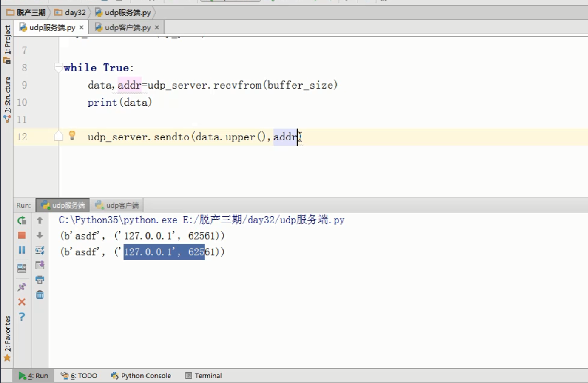Viewport: 588px width, 383px height.
Task: Toggle soft-wrap in the Run console
Action: pyautogui.click(x=40, y=250)
